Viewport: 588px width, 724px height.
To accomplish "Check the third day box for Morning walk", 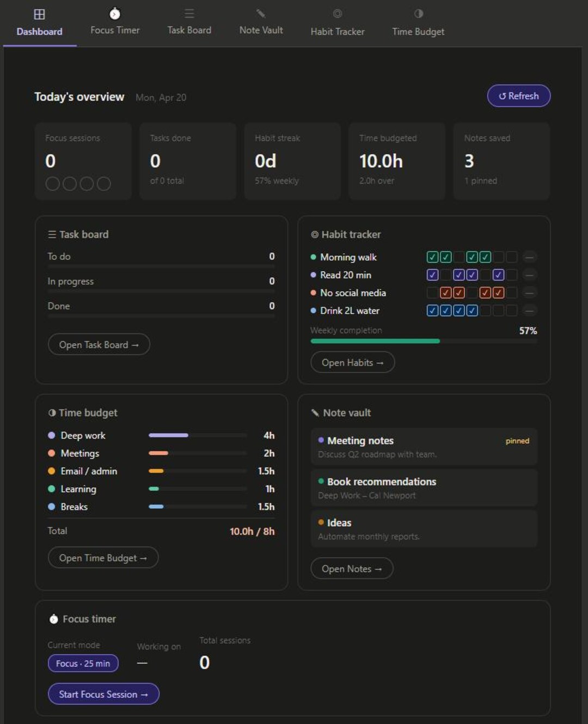I will pyautogui.click(x=459, y=257).
